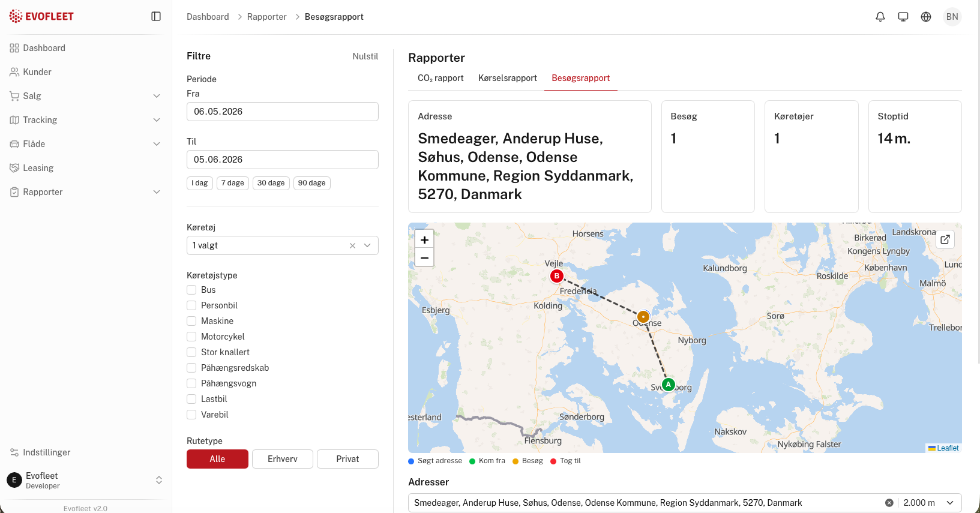Click the Dashboard breadcrumb link

(x=208, y=17)
